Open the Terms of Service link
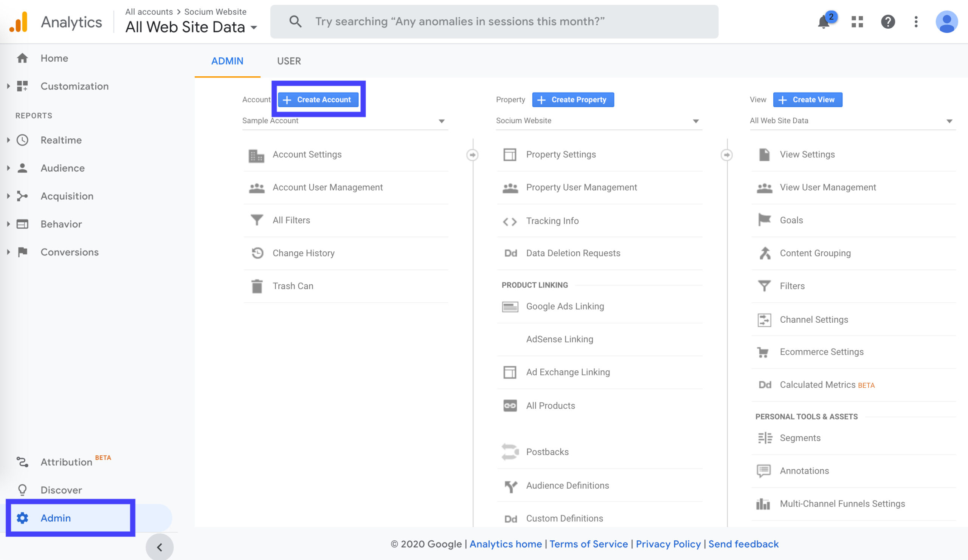Image resolution: width=968 pixels, height=560 pixels. (588, 544)
